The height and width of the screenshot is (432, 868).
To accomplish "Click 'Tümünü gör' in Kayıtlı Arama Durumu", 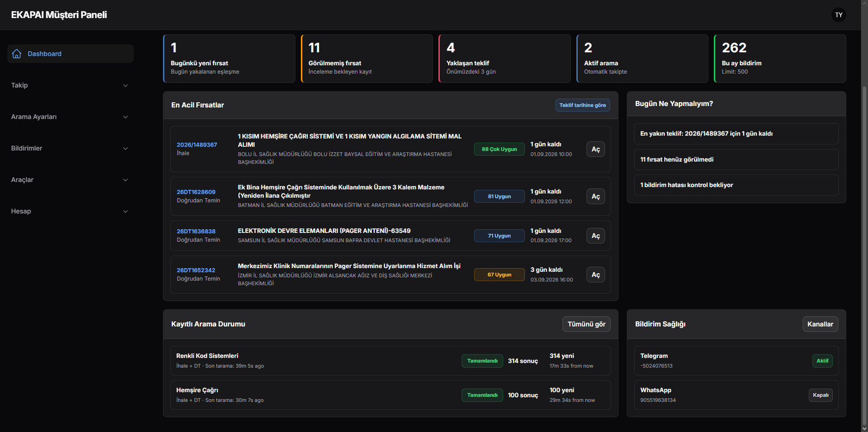I will click(x=587, y=324).
